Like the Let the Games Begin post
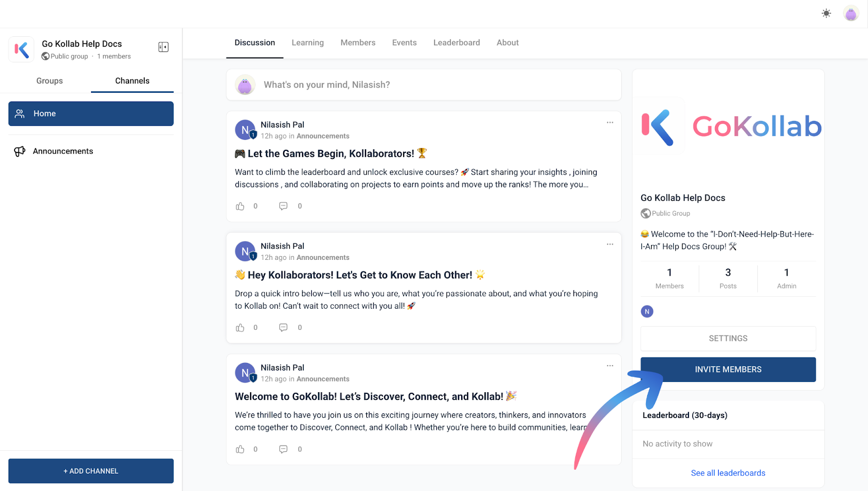The width and height of the screenshot is (868, 491). pyautogui.click(x=240, y=206)
